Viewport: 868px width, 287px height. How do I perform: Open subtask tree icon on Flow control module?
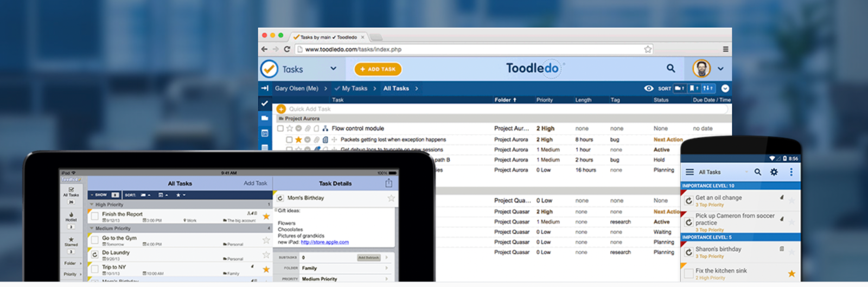coord(325,129)
